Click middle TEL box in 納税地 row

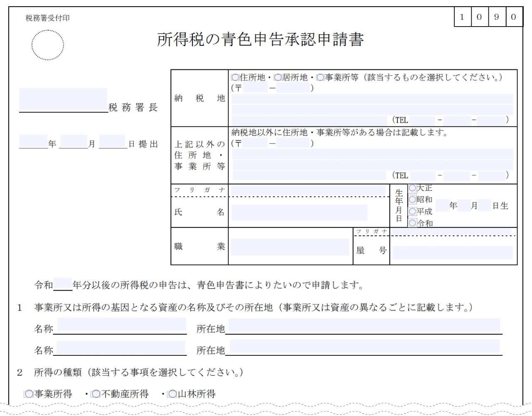[x=457, y=120]
